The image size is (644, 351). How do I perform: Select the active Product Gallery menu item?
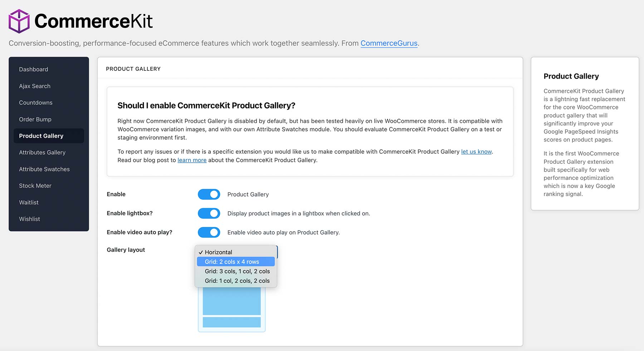coord(49,136)
